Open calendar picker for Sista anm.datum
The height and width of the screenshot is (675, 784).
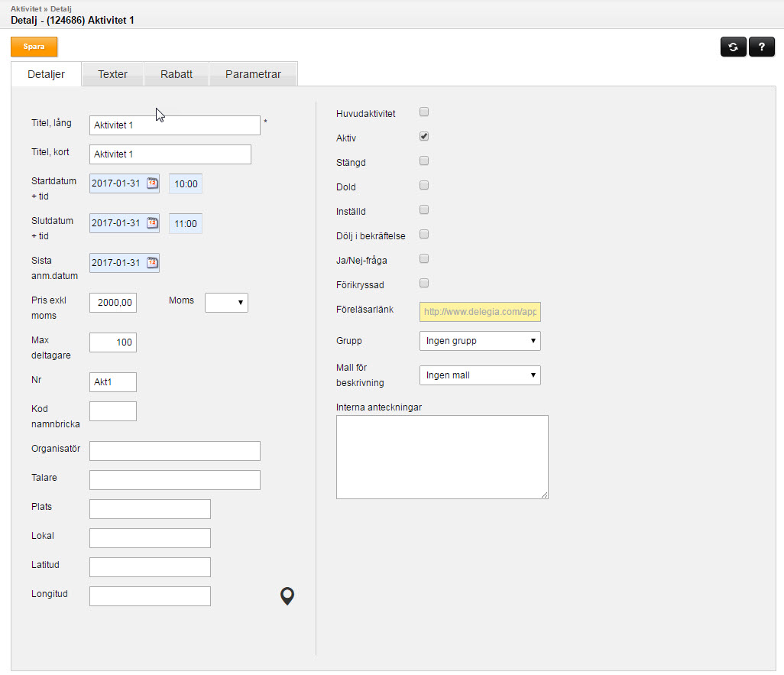point(152,262)
